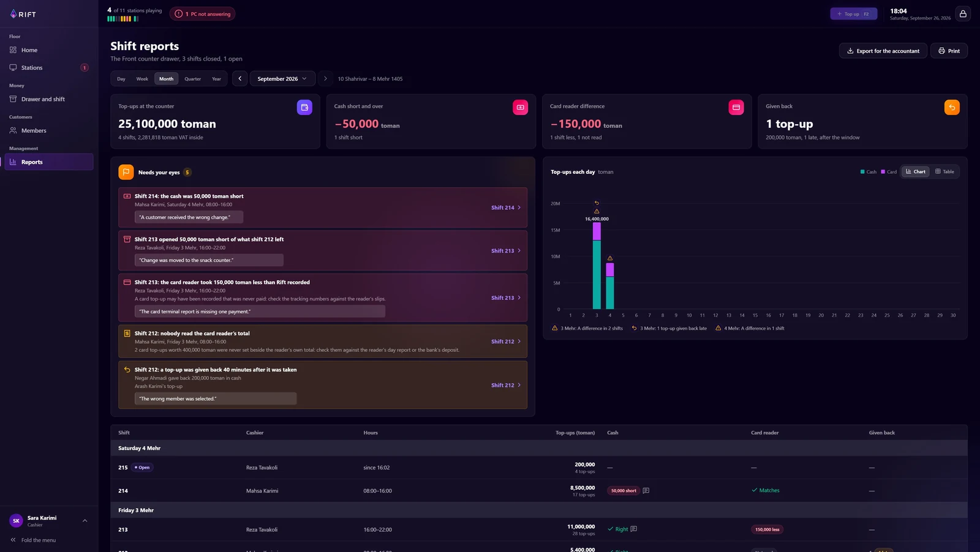
Task: Select the Chart view toggle
Action: (916, 171)
